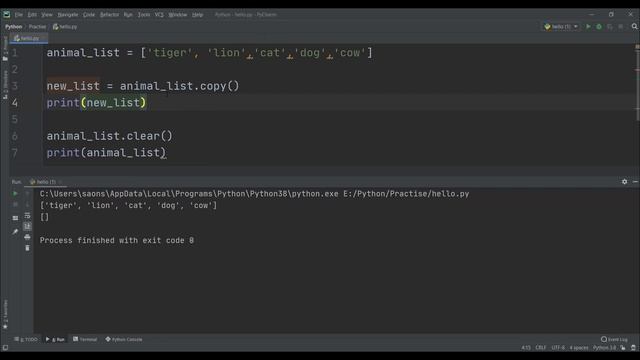The width and height of the screenshot is (640, 360).
Task: Click the python.exe command line in console
Action: pyautogui.click(x=254, y=194)
